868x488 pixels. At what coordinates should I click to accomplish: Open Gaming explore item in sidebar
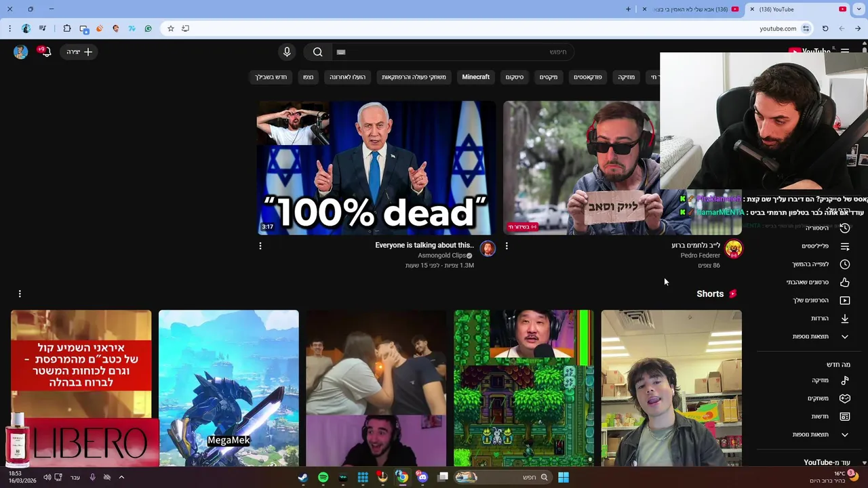pos(827,399)
